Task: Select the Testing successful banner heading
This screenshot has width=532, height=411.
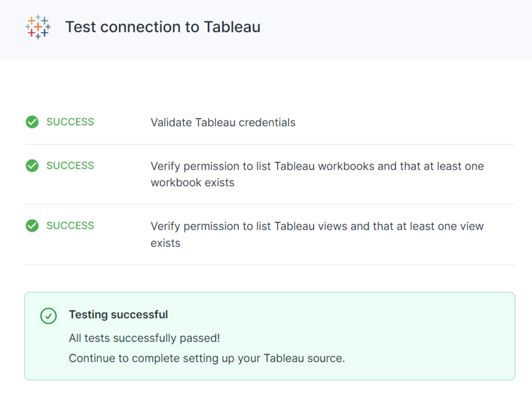Action: pyautogui.click(x=118, y=315)
